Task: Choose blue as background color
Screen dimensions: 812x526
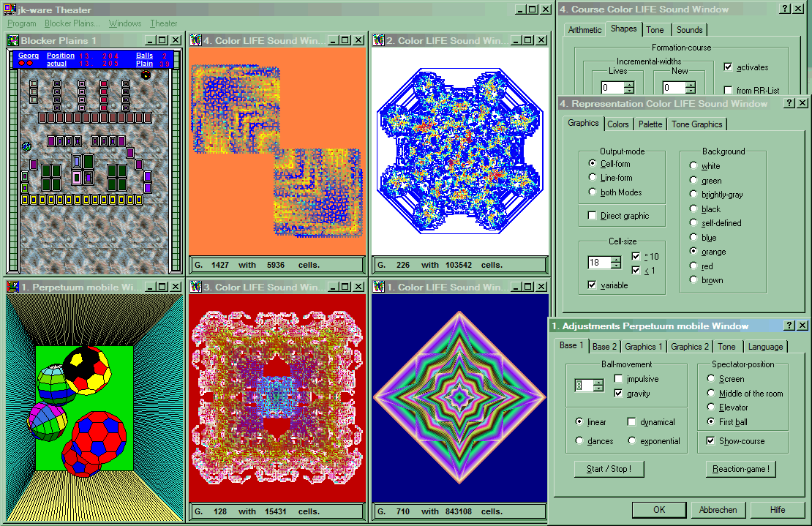Action: 693,238
